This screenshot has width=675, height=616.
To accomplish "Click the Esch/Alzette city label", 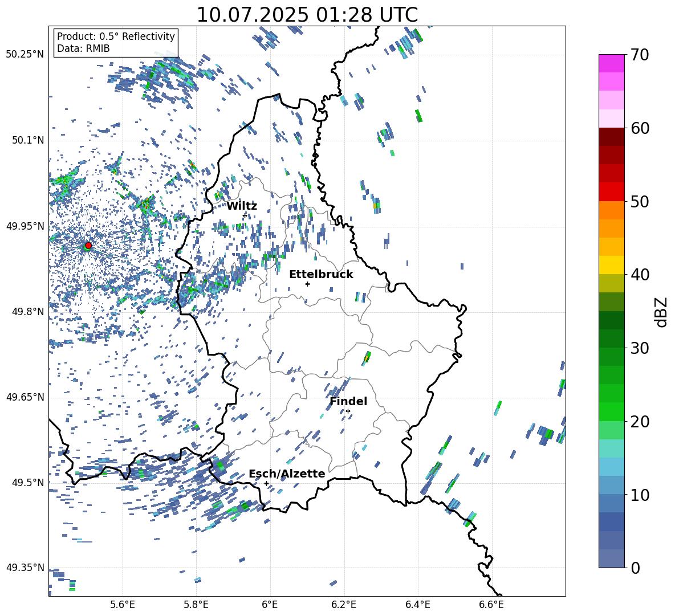I will point(287,474).
